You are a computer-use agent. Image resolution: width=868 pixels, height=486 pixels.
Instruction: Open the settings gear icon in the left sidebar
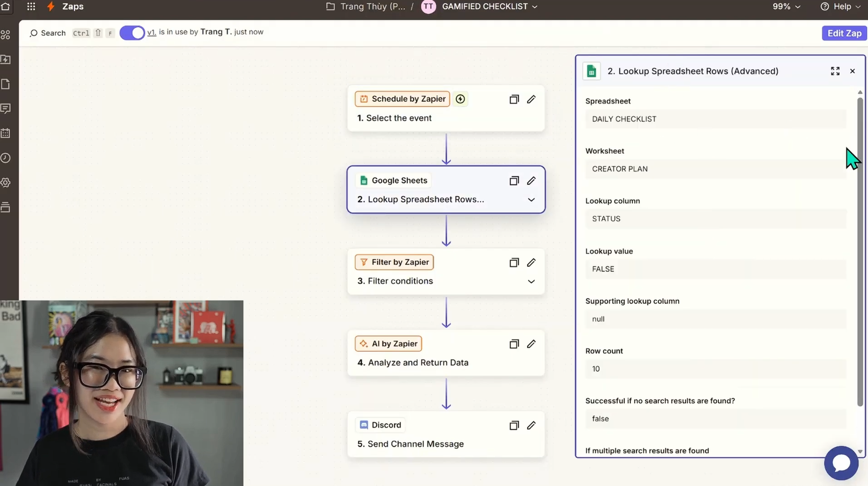(5, 183)
